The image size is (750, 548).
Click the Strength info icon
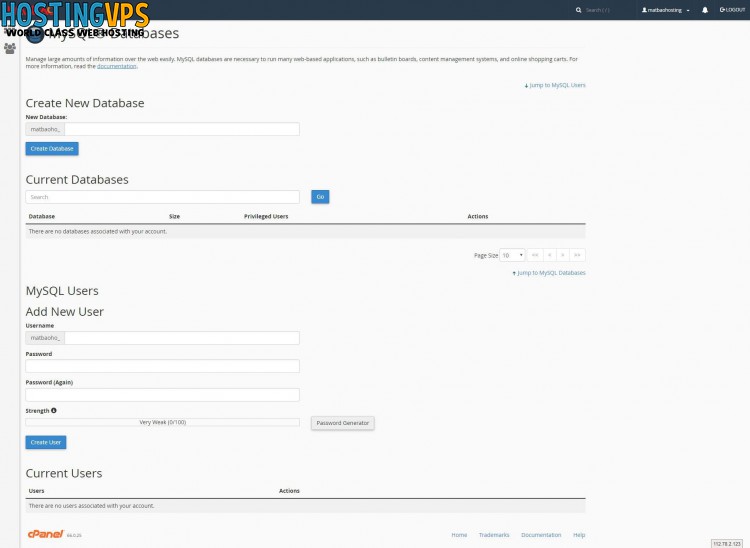coord(54,410)
